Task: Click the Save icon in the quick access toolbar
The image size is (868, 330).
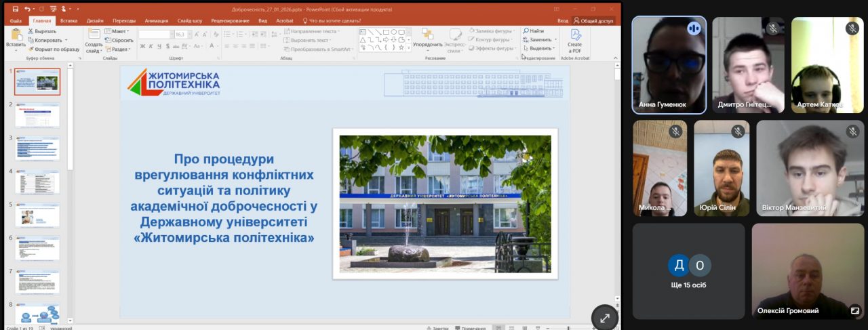Action: tap(16, 9)
